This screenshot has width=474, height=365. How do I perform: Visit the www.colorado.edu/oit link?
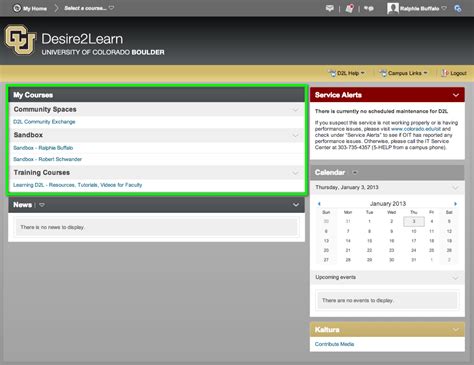pyautogui.click(x=416, y=129)
